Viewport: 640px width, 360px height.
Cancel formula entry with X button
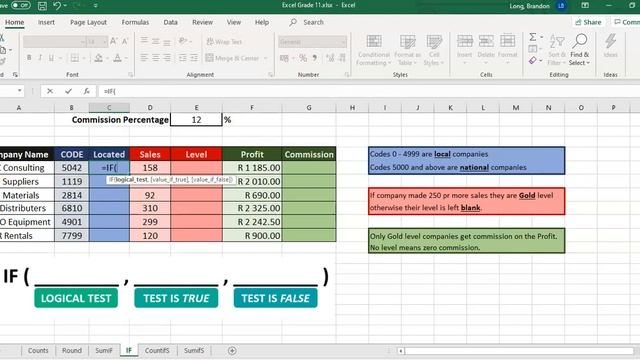[50, 91]
